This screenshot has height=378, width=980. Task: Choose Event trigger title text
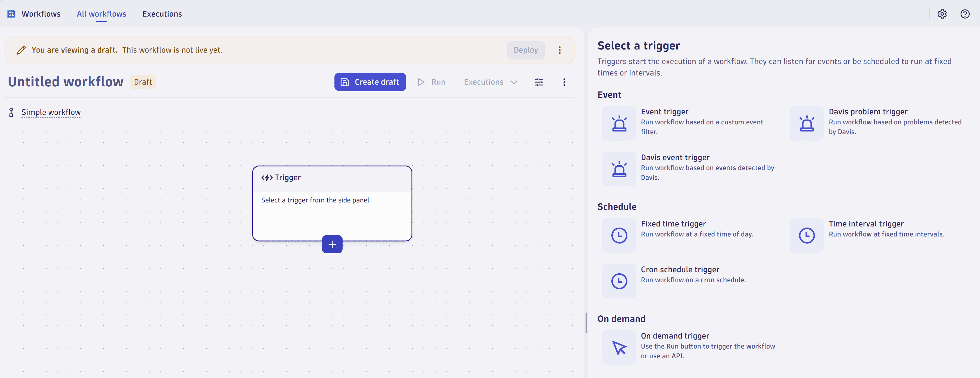click(x=665, y=112)
